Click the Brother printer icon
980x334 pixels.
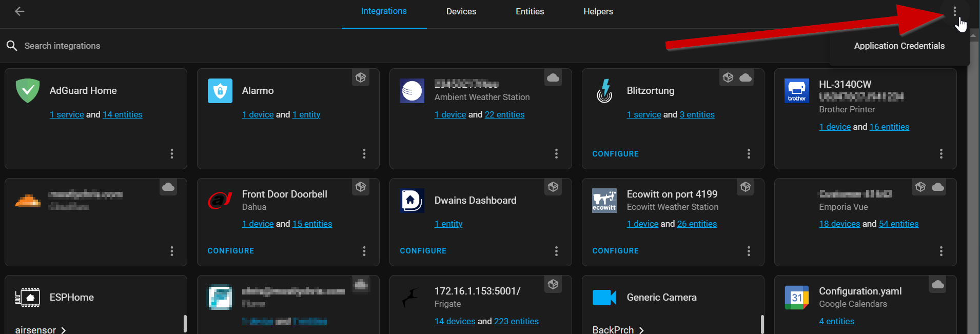(797, 91)
